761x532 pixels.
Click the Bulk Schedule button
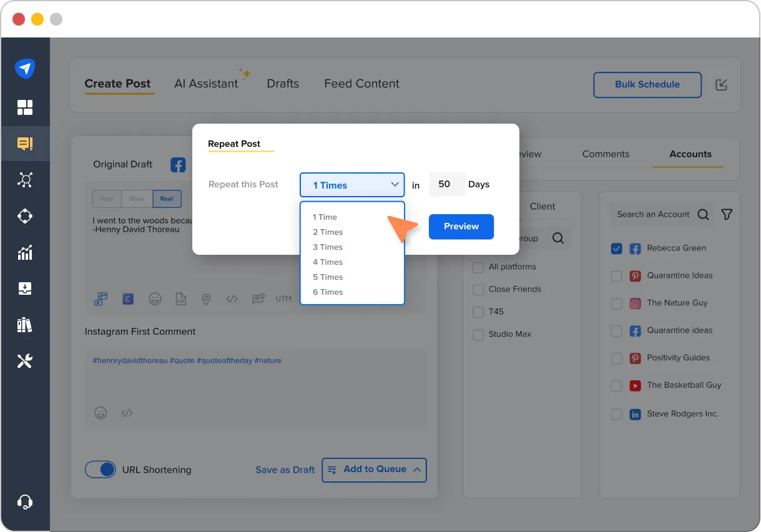point(647,84)
